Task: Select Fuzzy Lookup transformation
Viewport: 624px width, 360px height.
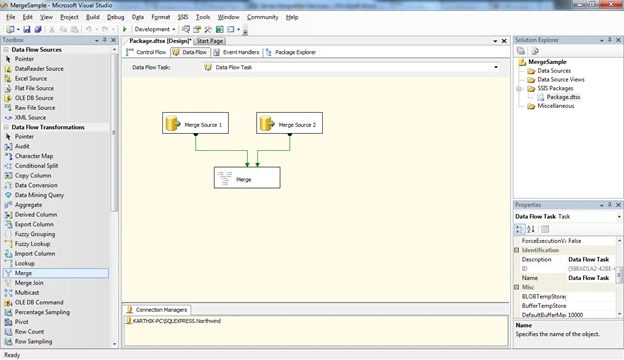Action: coord(32,244)
